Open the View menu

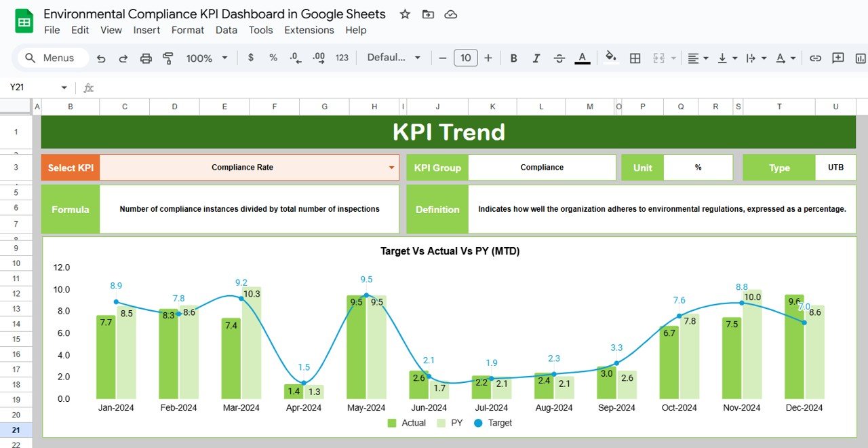point(111,30)
